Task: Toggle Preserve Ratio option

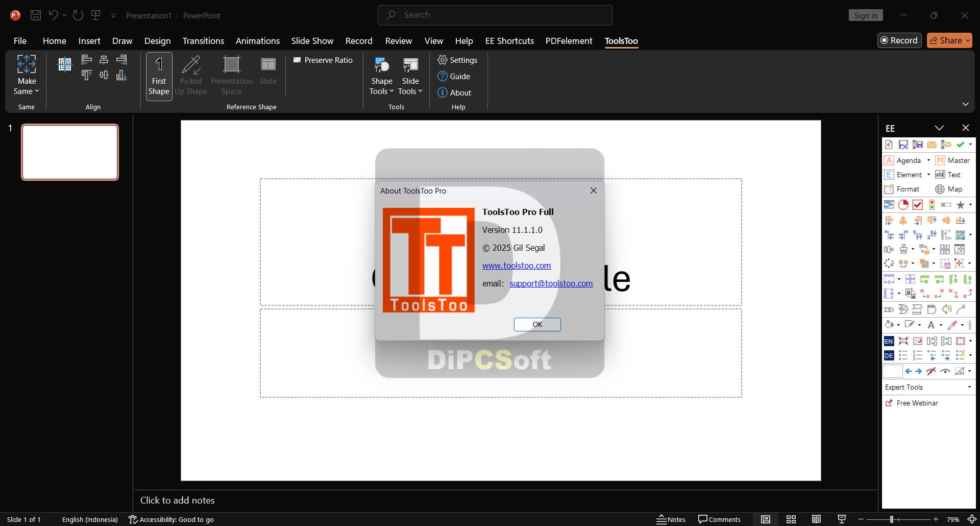Action: [x=323, y=60]
